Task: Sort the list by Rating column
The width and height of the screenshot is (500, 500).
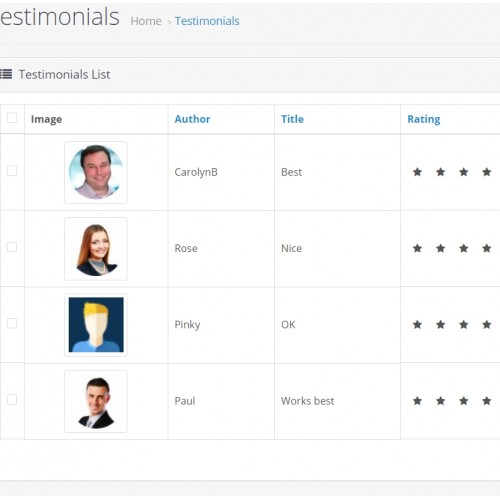Action: 424,119
